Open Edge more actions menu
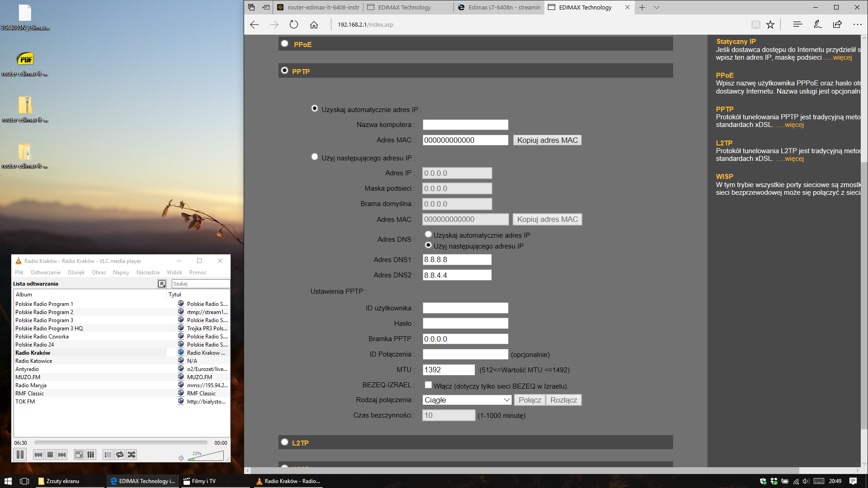The image size is (868, 488). [x=857, y=24]
